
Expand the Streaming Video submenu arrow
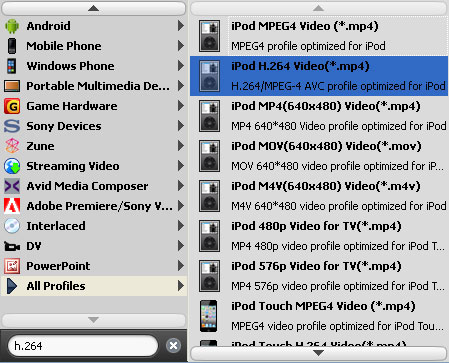point(181,166)
